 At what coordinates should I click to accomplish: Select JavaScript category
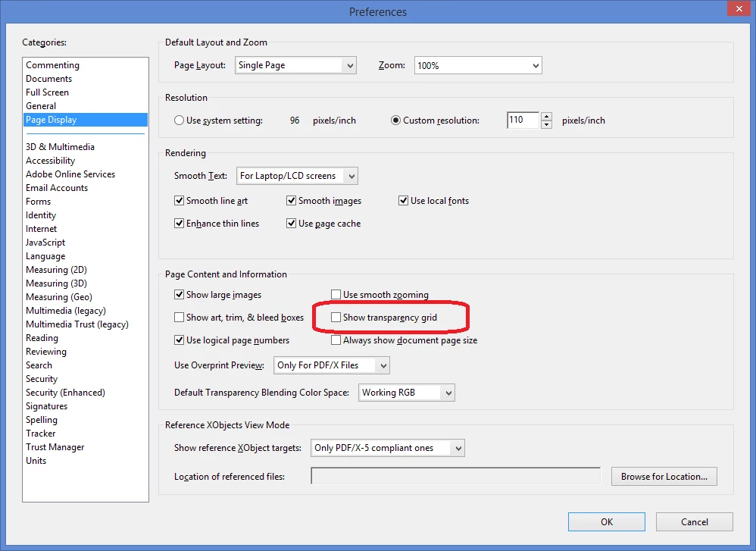pyautogui.click(x=45, y=243)
